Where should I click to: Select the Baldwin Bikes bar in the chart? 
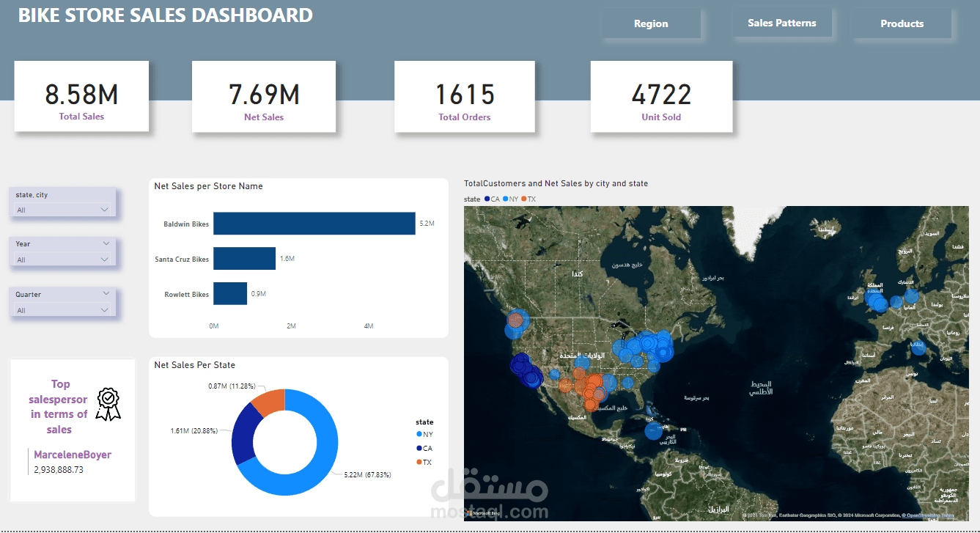(314, 224)
